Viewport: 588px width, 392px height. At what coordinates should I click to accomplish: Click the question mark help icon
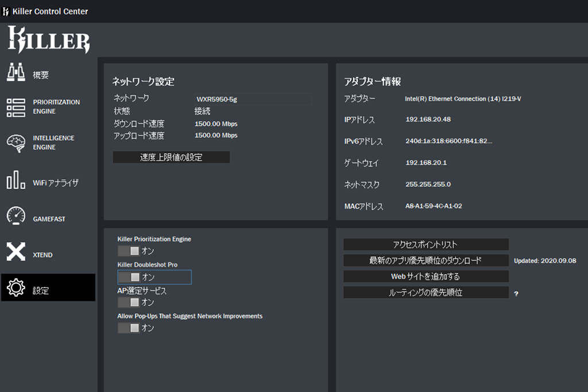516,294
